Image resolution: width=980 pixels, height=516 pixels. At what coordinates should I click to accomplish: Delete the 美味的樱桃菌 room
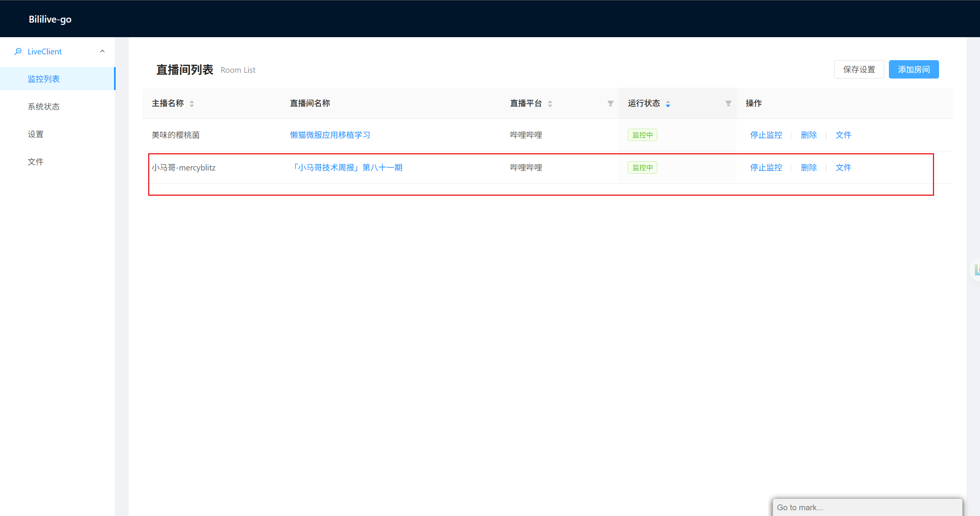click(809, 135)
